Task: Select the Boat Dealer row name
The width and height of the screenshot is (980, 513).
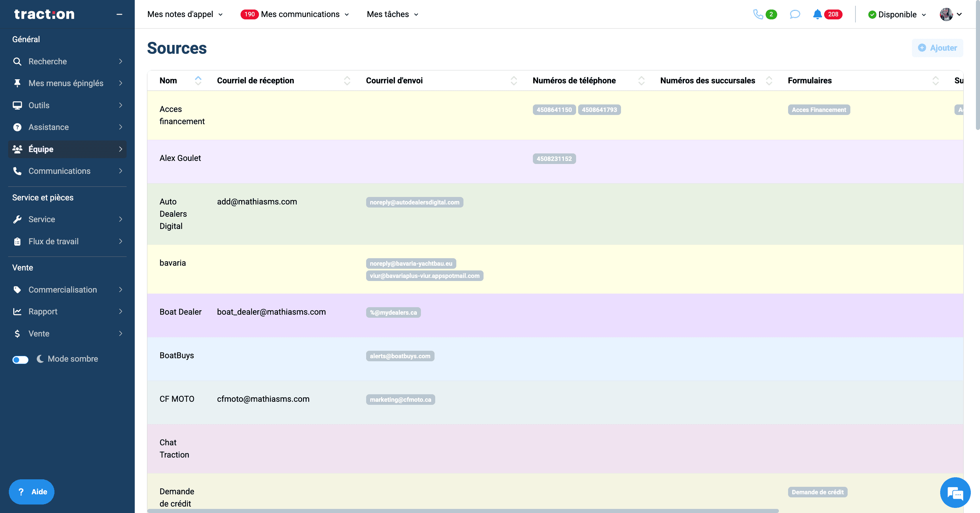Action: pos(180,312)
